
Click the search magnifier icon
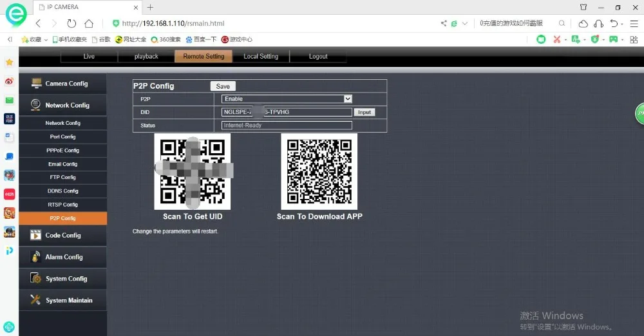[x=562, y=23]
